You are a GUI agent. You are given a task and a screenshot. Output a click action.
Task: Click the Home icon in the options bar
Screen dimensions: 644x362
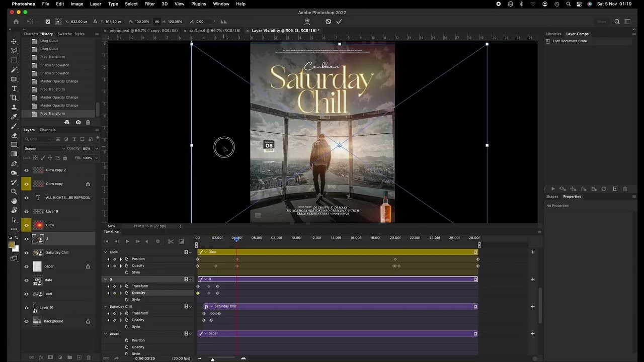16,22
